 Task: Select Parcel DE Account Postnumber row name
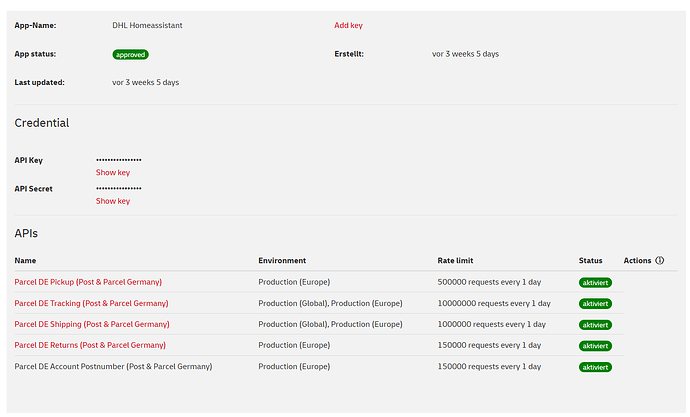[113, 367]
